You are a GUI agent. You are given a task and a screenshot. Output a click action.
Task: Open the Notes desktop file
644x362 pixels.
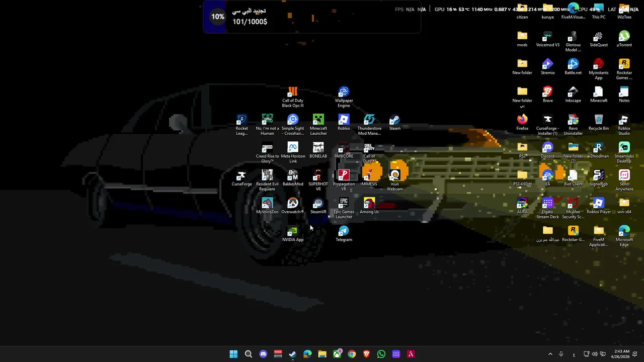(624, 95)
